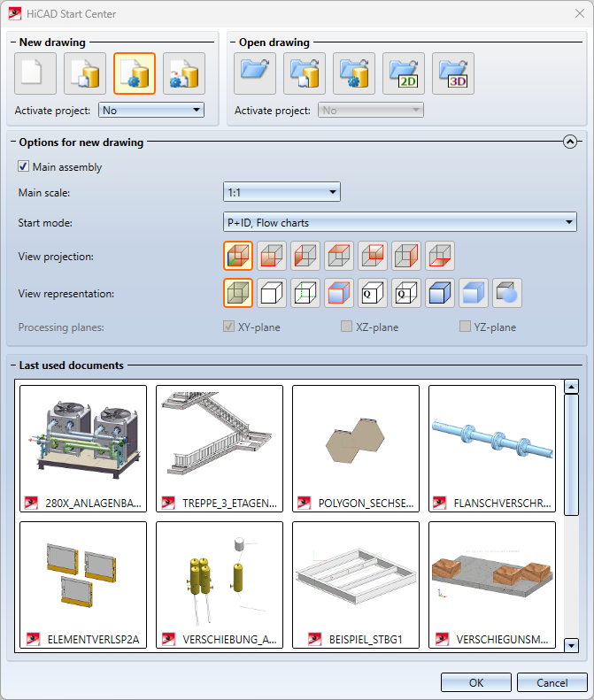Screen dimensions: 594x700
Task: Uncheck the Main assembly checkbox
Action: 24,166
